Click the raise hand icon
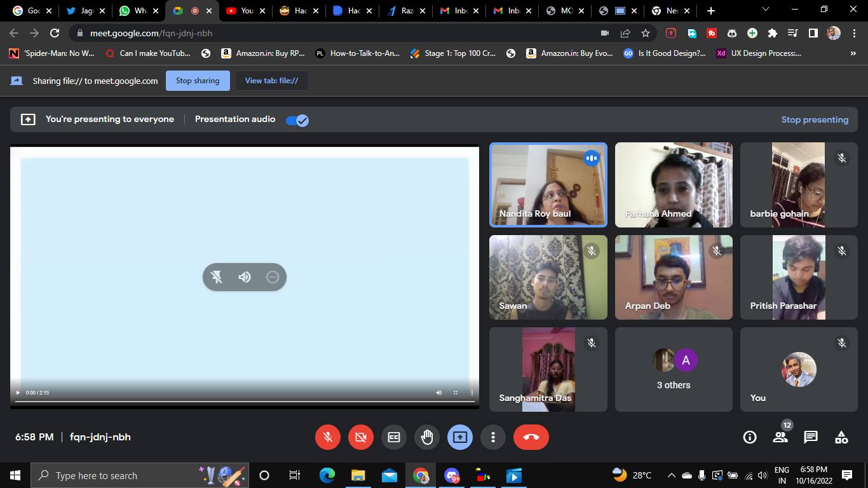Image resolution: width=868 pixels, height=488 pixels. [427, 437]
